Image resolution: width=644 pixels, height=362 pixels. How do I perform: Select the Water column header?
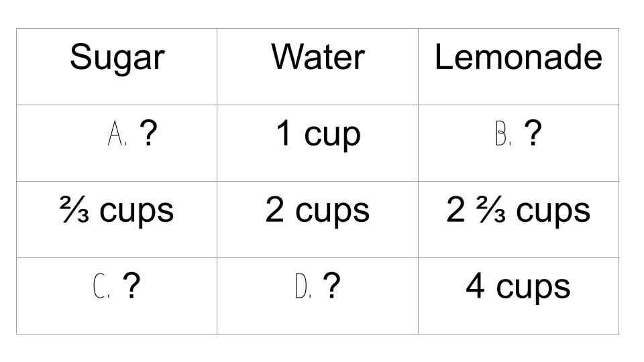317,66
